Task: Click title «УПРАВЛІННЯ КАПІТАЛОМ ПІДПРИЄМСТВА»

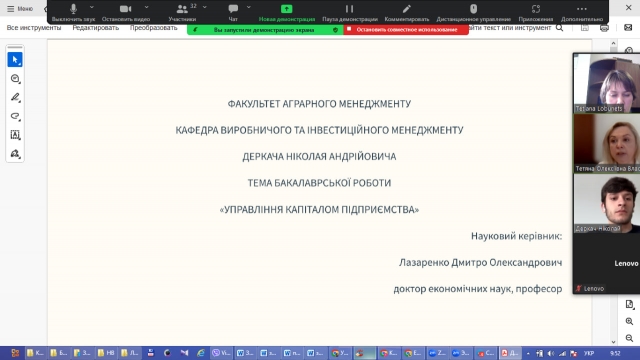Action: [x=319, y=209]
